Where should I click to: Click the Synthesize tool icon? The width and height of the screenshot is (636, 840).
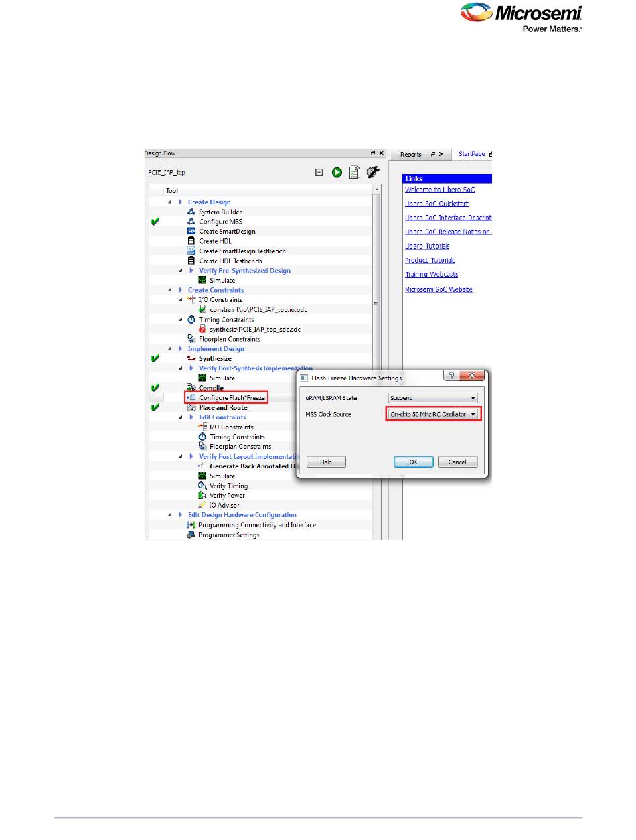191,359
